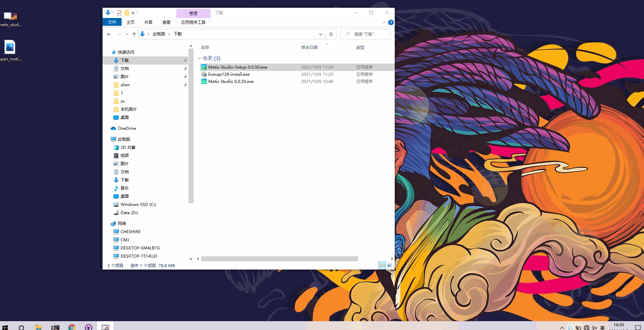The height and width of the screenshot is (330, 644).
Task: Open the Customize Quick Access Toolbar dropdown arrow
Action: (133, 13)
